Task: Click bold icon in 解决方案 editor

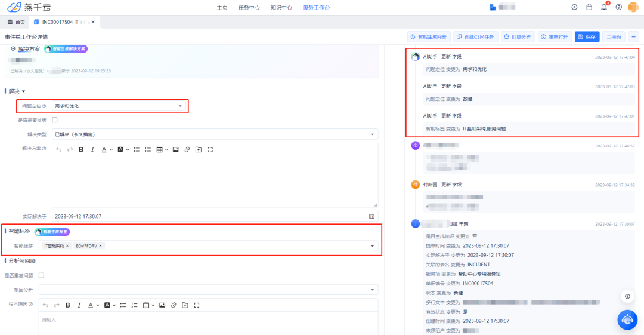Action: click(81, 149)
